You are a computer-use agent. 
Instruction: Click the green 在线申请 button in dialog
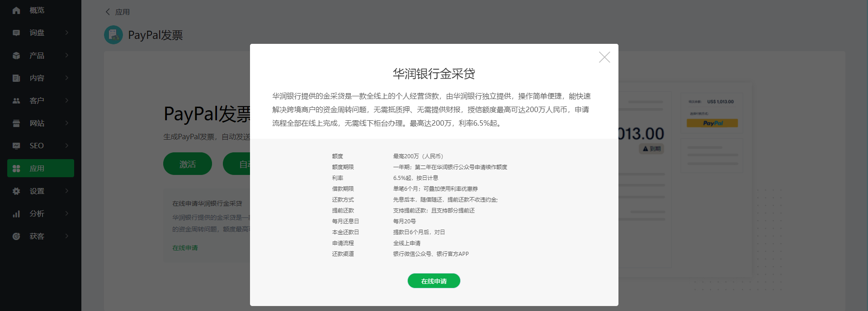pyautogui.click(x=434, y=281)
